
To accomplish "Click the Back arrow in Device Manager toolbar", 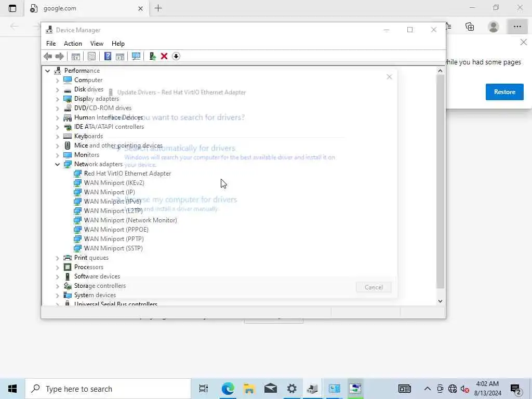I will [x=48, y=56].
